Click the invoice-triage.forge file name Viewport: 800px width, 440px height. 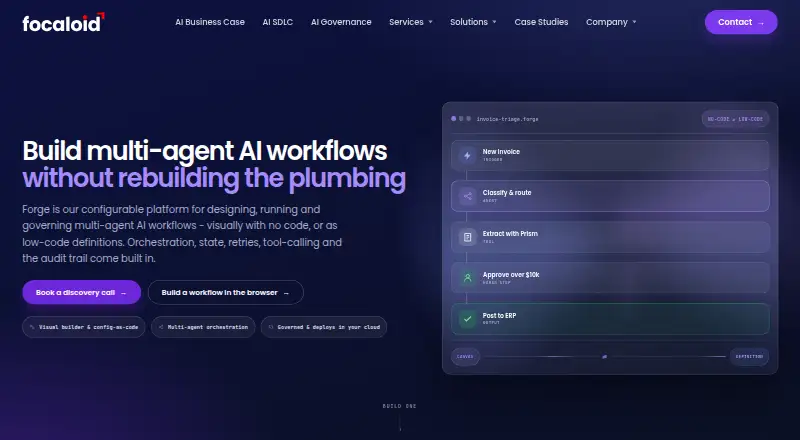pos(507,119)
